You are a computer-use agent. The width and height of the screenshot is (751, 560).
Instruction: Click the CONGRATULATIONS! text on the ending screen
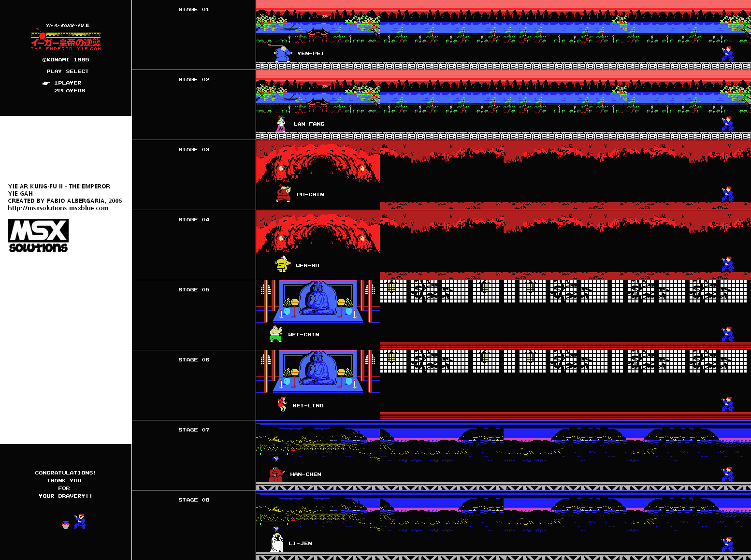pos(65,473)
